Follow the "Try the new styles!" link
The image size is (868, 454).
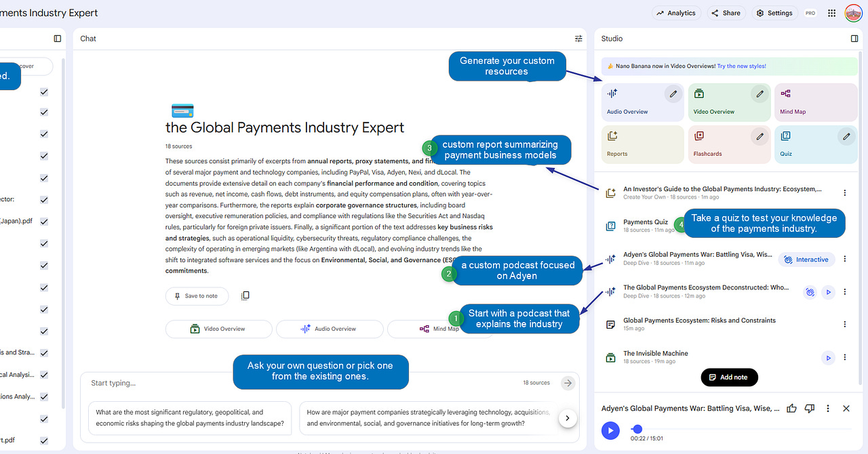741,66
